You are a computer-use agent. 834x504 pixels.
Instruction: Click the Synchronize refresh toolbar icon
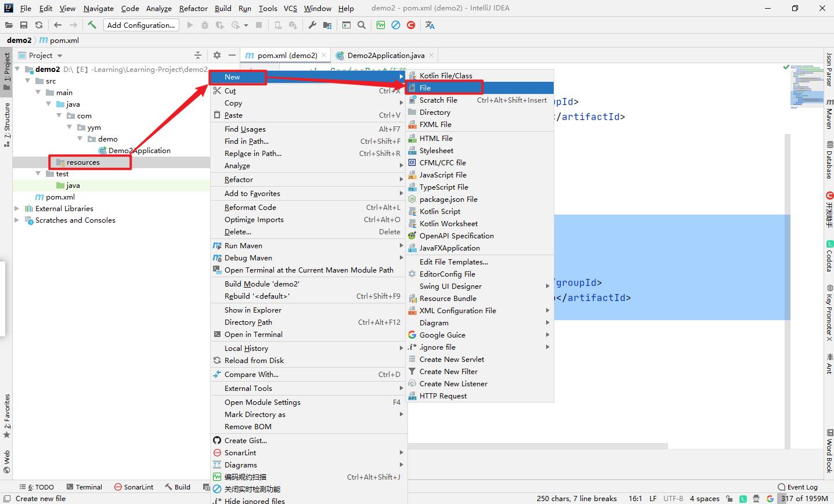pos(39,25)
